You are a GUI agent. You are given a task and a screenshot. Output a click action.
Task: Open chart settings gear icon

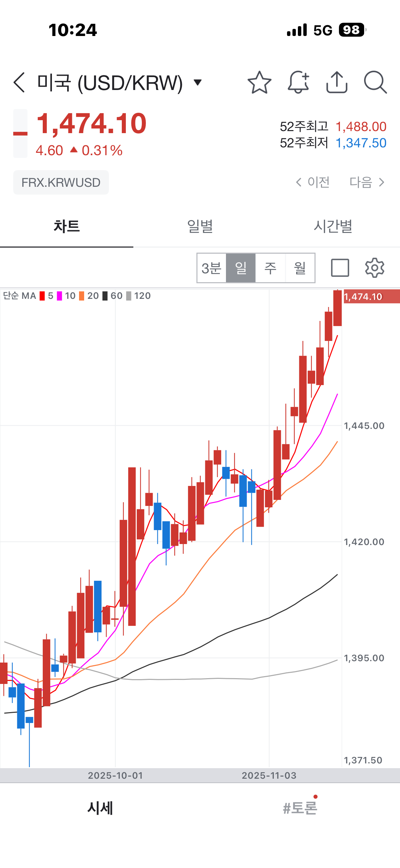click(x=374, y=268)
